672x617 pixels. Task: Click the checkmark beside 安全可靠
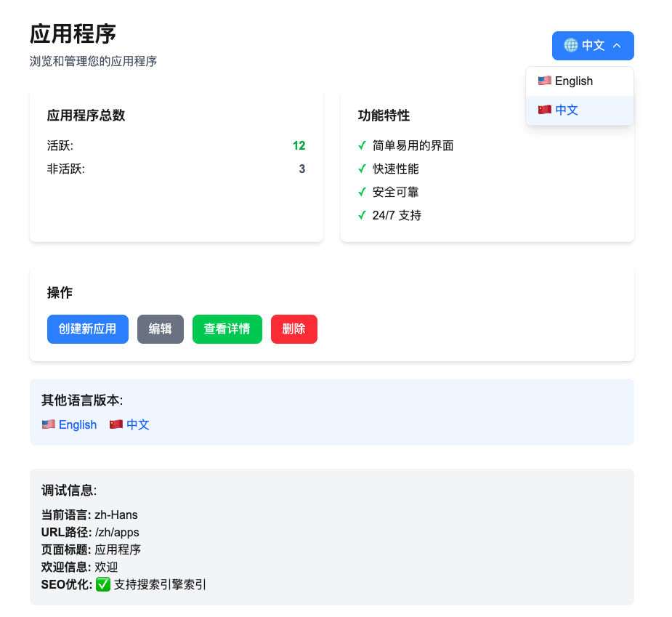[362, 192]
